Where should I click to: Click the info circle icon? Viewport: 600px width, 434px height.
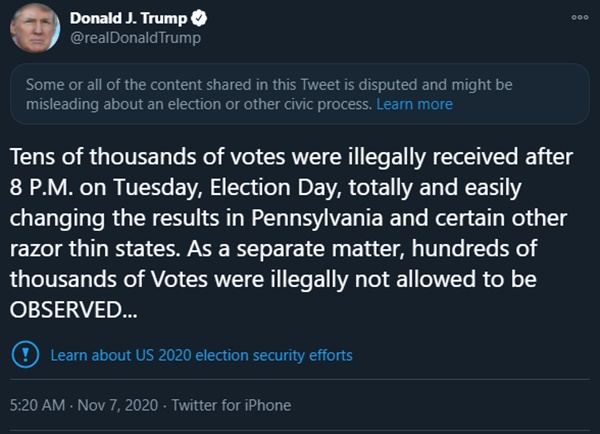[26, 354]
